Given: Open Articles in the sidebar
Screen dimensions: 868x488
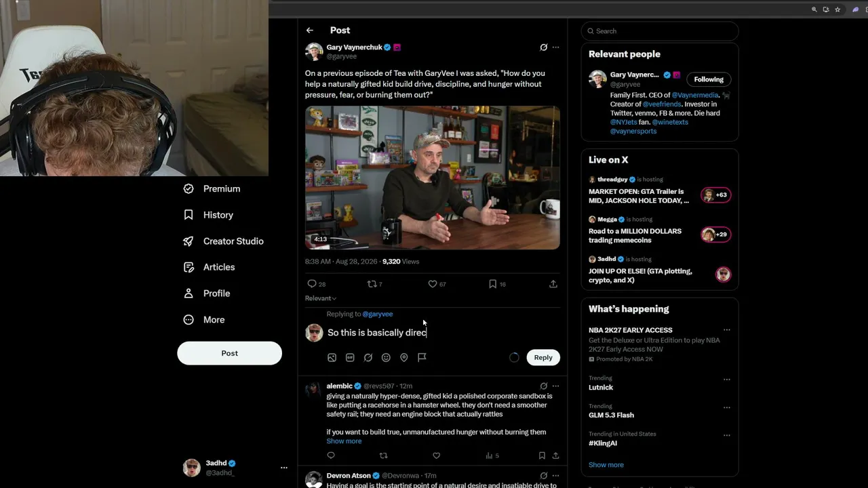Looking at the screenshot, I should [x=210, y=267].
